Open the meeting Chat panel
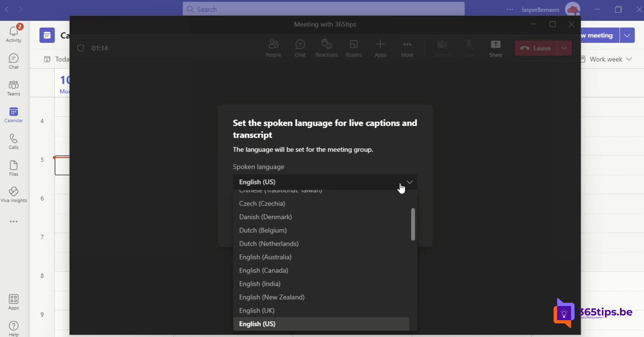Screen dimensions: 644x337 (300, 48)
